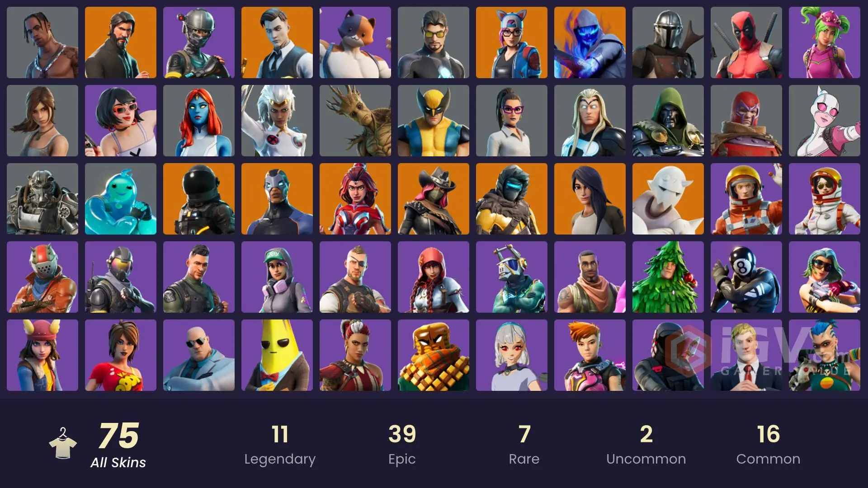Choose the blue Mystique skin tile
The width and height of the screenshot is (868, 488).
[199, 121]
